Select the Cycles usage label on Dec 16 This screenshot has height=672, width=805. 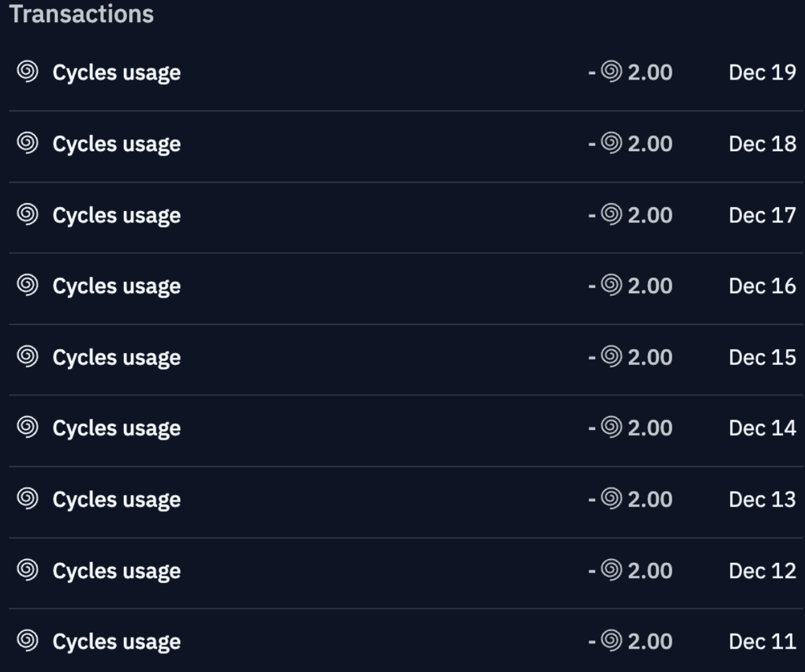[x=117, y=286]
